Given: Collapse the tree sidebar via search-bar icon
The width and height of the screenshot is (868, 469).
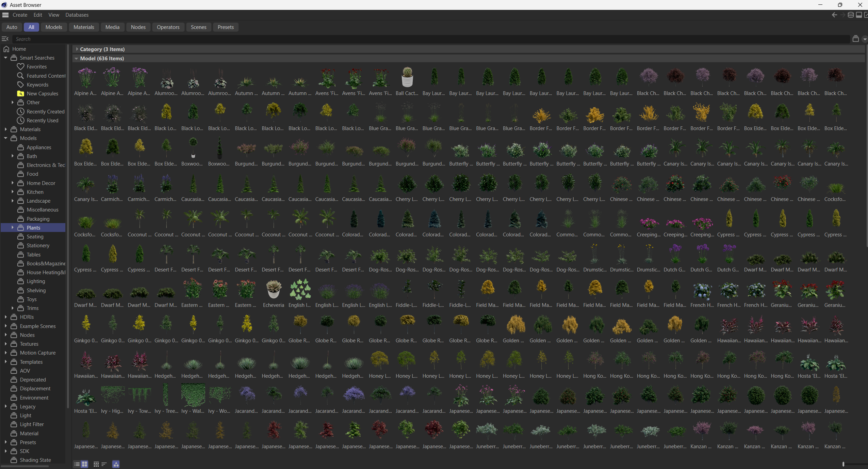Looking at the screenshot, I should [5, 39].
